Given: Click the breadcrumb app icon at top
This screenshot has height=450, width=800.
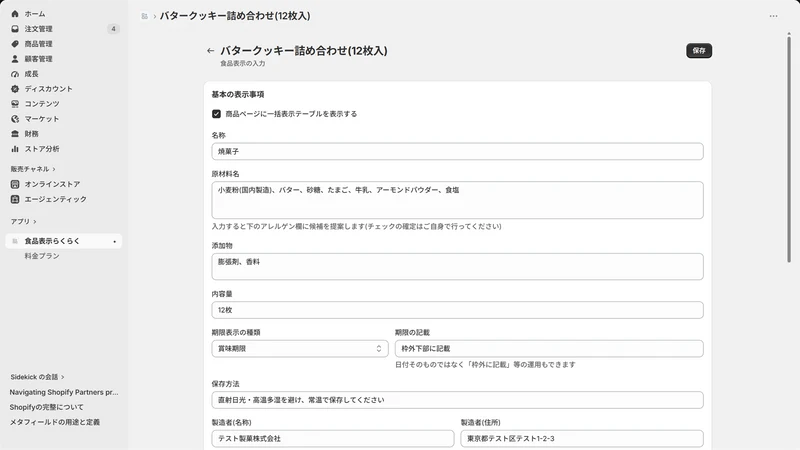Looking at the screenshot, I should point(144,16).
